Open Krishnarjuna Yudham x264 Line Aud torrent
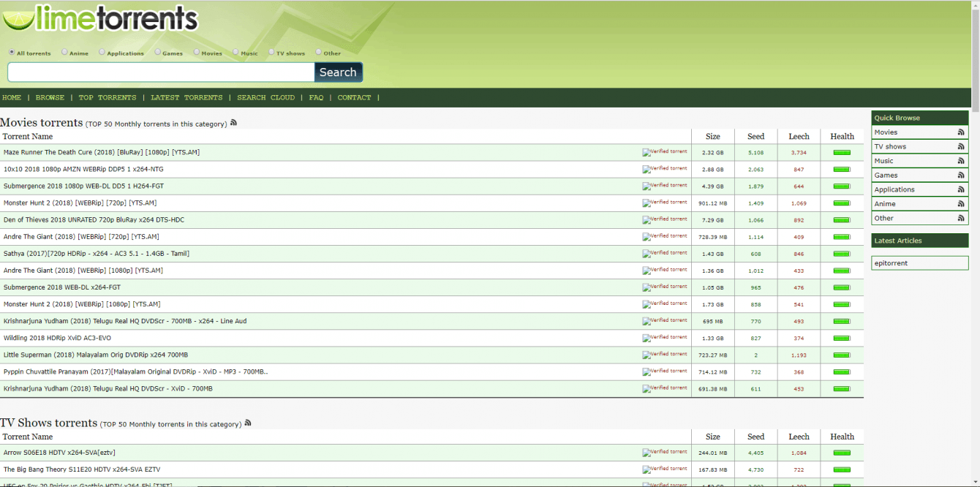The height and width of the screenshot is (487, 980). (x=125, y=321)
